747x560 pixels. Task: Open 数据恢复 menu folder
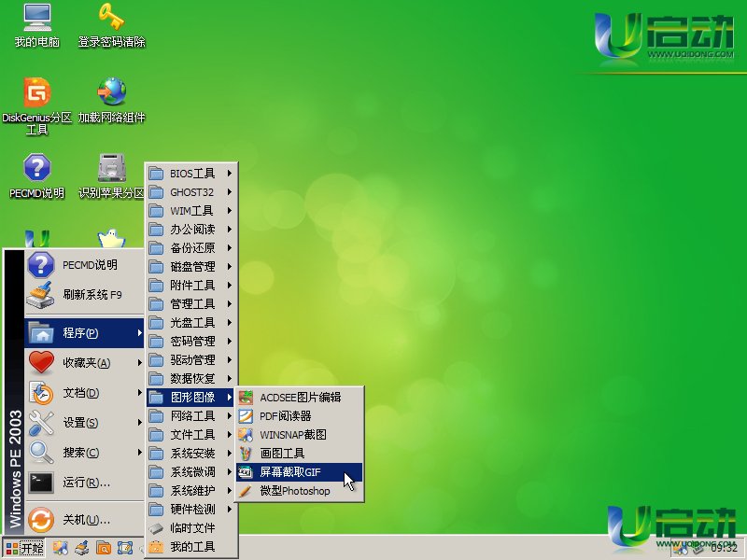click(x=191, y=379)
